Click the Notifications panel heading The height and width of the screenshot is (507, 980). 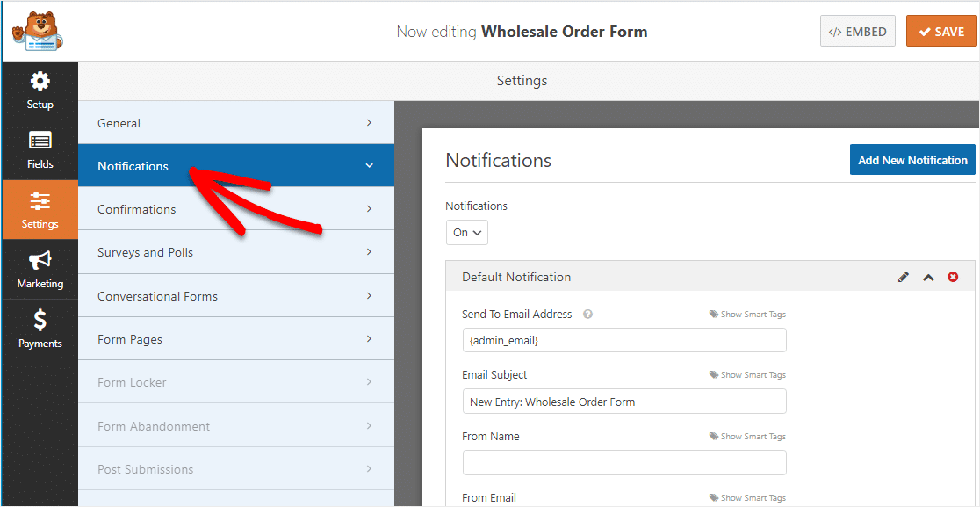[498, 161]
